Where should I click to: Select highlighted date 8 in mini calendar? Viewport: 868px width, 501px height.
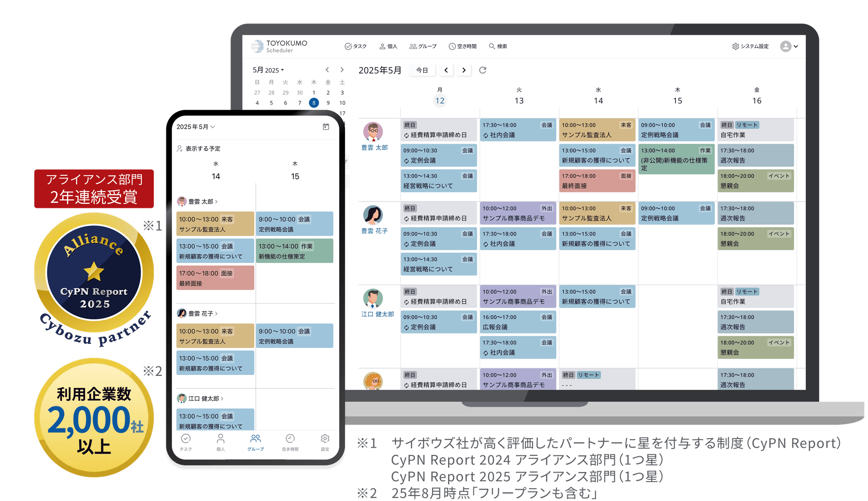[314, 103]
